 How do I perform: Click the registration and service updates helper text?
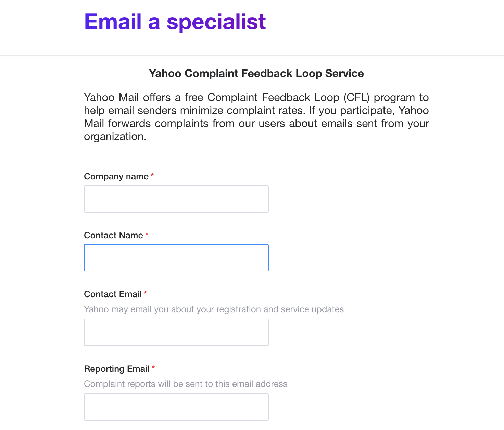[214, 309]
